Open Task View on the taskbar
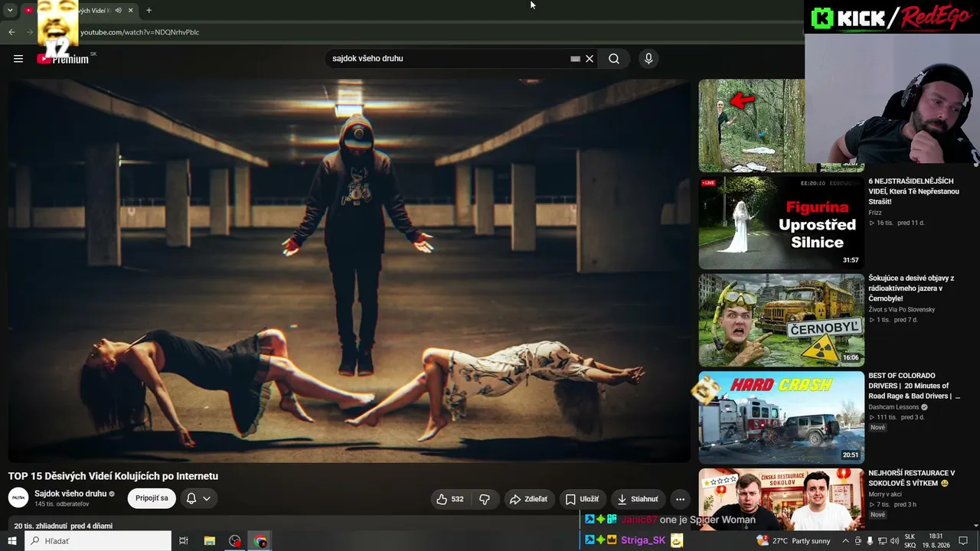This screenshot has height=551, width=980. pyautogui.click(x=184, y=541)
